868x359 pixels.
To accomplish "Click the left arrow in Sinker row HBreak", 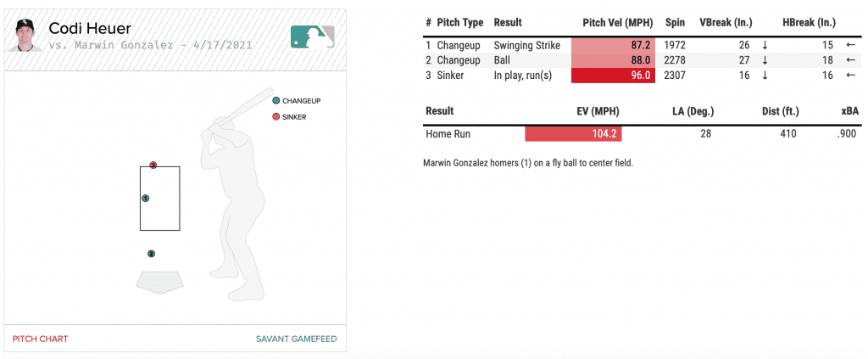I will [x=850, y=75].
